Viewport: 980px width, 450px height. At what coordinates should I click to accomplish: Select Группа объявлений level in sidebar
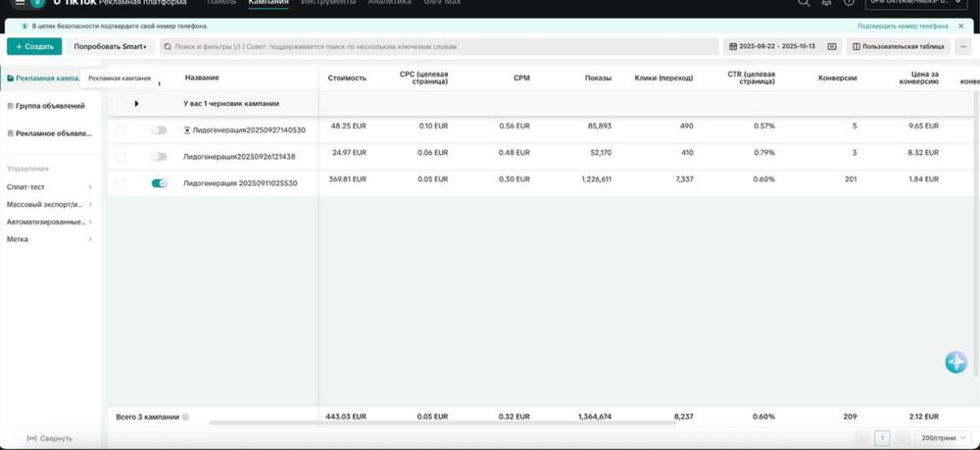click(x=46, y=106)
